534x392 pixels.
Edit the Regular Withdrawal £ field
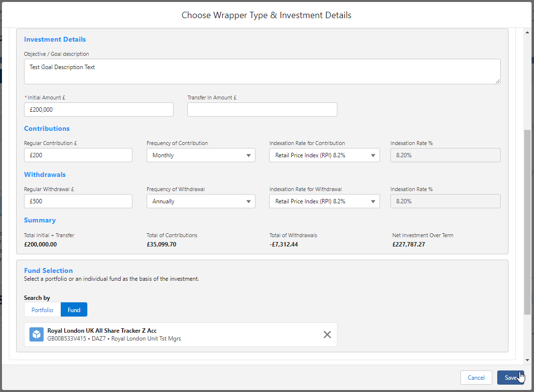tap(78, 201)
